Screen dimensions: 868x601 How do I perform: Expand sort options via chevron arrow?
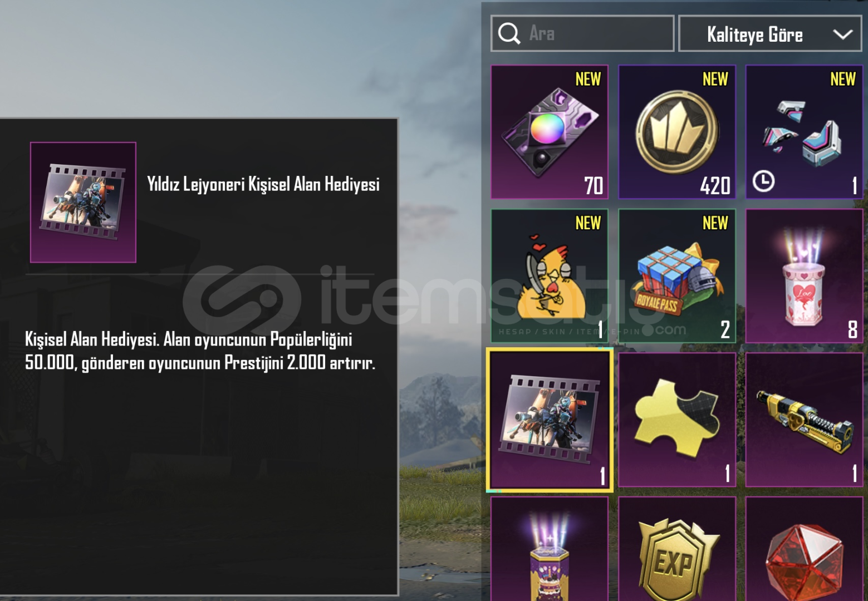pyautogui.click(x=843, y=35)
